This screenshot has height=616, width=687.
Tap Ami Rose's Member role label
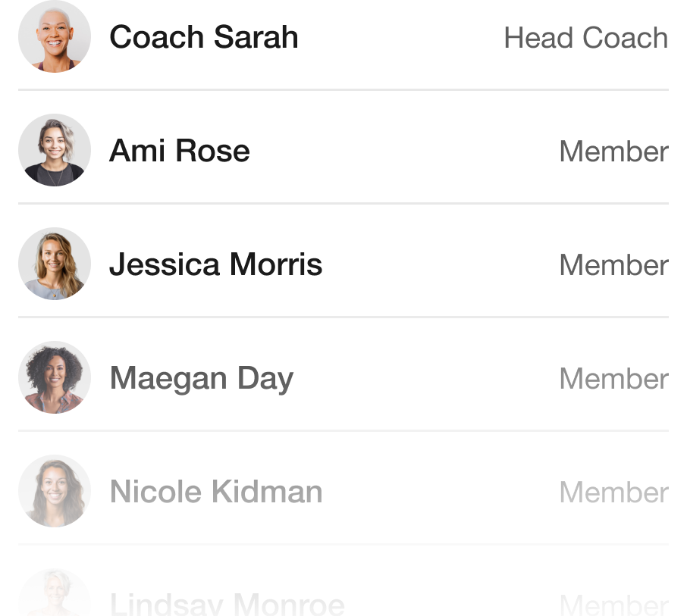(x=614, y=152)
